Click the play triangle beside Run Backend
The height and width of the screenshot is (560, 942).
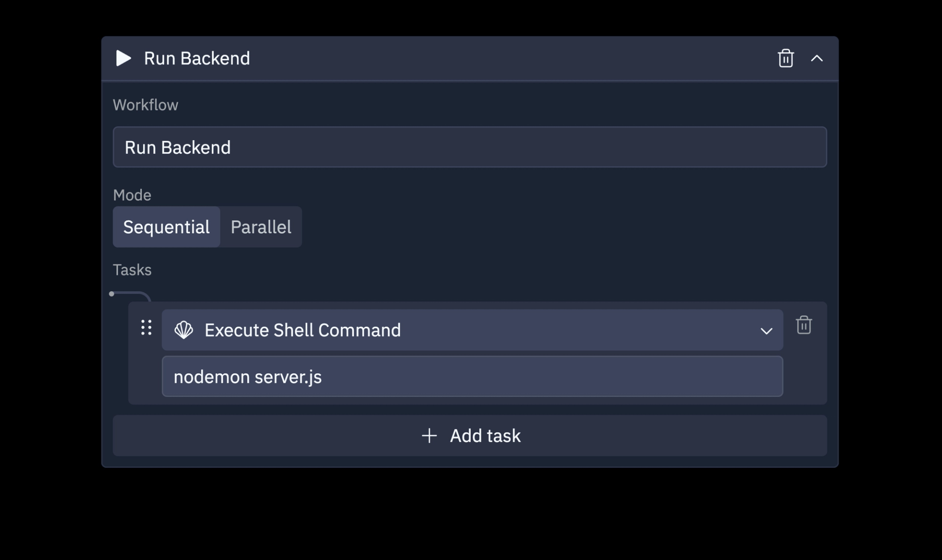pos(123,58)
